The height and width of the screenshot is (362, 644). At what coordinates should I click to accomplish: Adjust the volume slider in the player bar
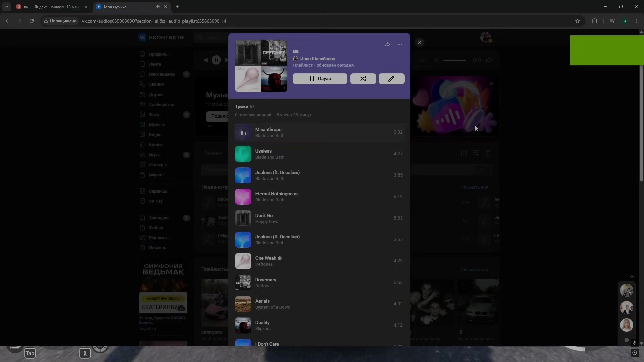(x=454, y=60)
